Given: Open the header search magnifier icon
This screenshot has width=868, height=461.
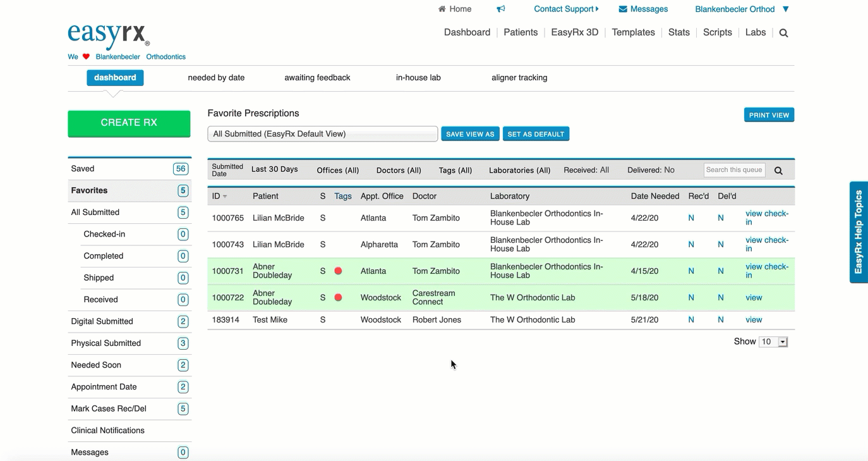Looking at the screenshot, I should 783,33.
